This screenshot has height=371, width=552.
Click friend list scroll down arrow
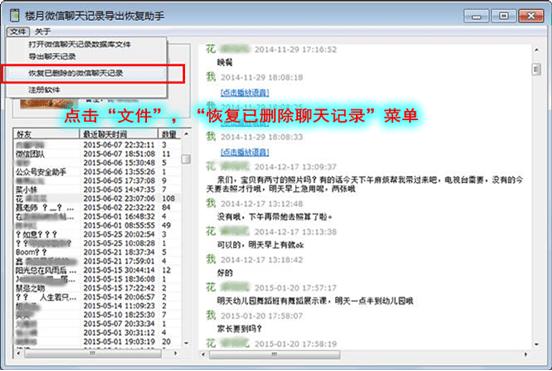tap(186, 343)
